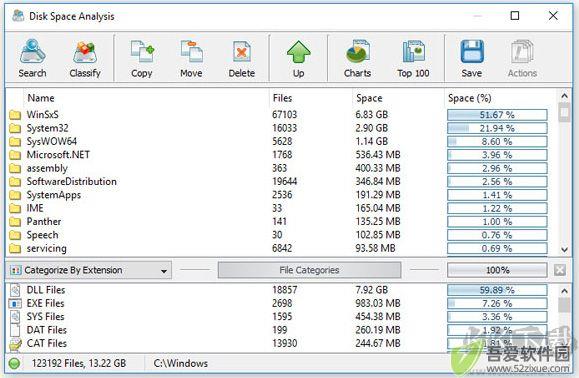This screenshot has height=378, width=579.
Task: Sort by the Name column header
Action: coord(41,98)
